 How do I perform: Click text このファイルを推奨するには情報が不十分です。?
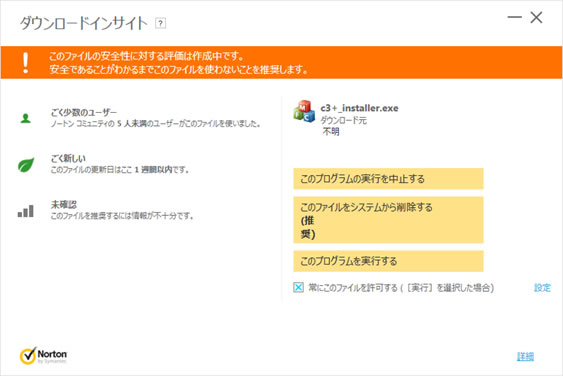(x=122, y=216)
